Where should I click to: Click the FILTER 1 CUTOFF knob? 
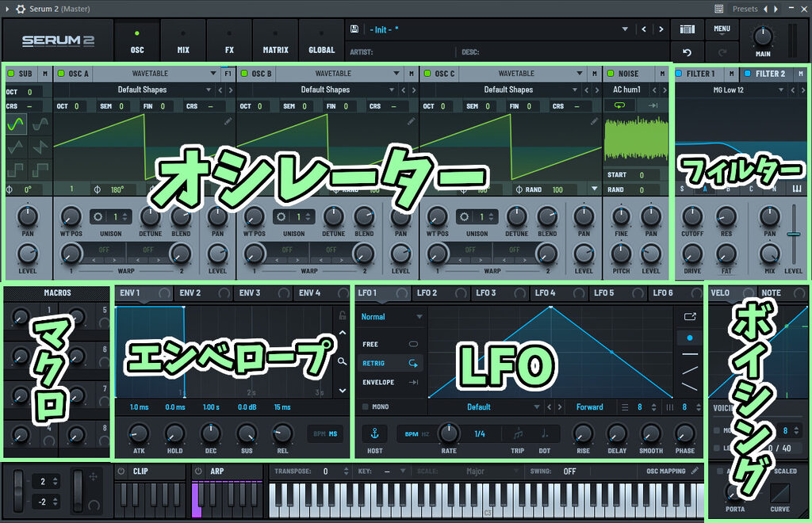pos(692,216)
